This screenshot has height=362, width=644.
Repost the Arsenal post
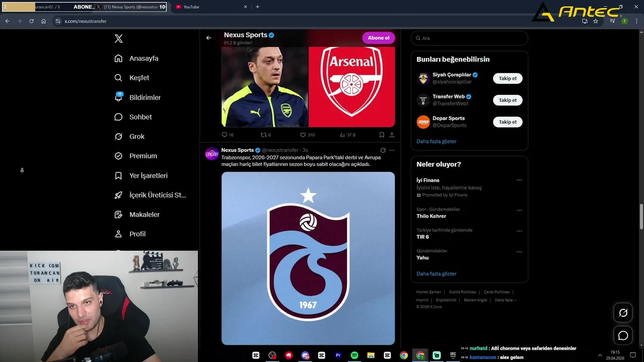point(266,135)
